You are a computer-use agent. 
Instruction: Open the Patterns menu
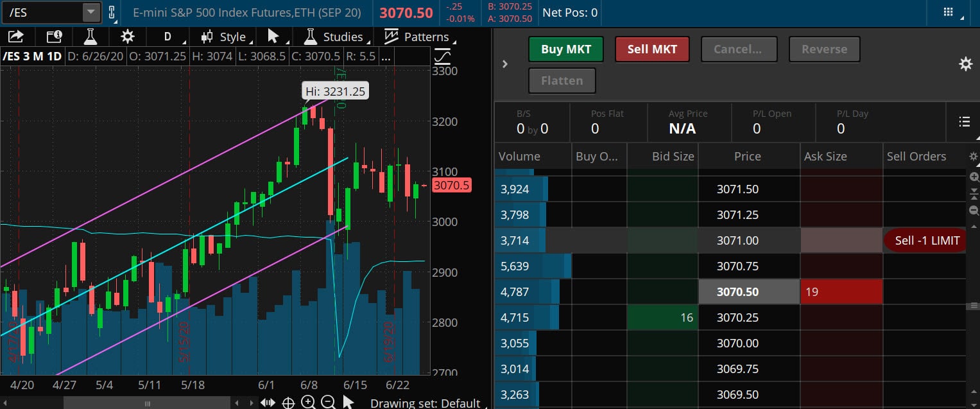[x=417, y=37]
